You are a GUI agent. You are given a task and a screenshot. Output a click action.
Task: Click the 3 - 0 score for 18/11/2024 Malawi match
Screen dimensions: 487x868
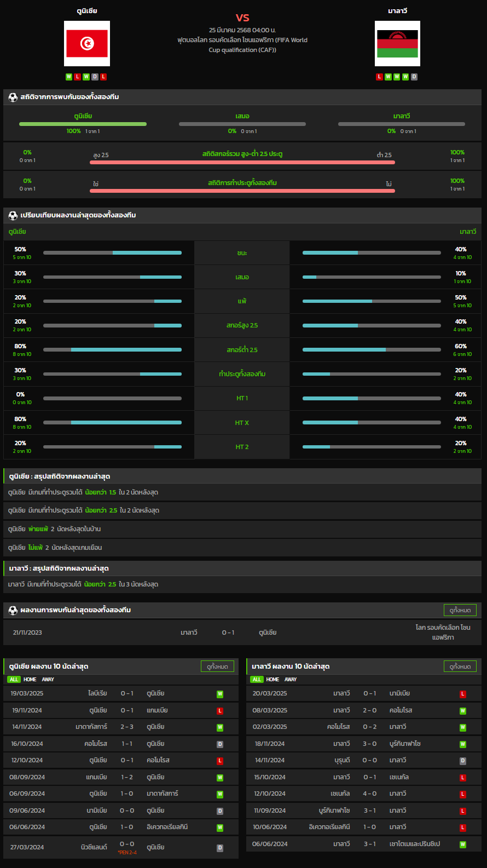(370, 744)
